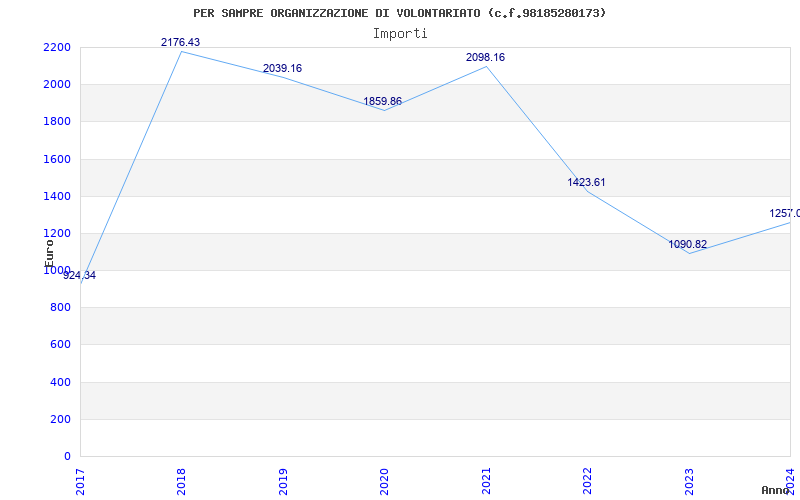The height and width of the screenshot is (500, 800).
Task: Select the 2098.16 data label
Action: (x=485, y=57)
